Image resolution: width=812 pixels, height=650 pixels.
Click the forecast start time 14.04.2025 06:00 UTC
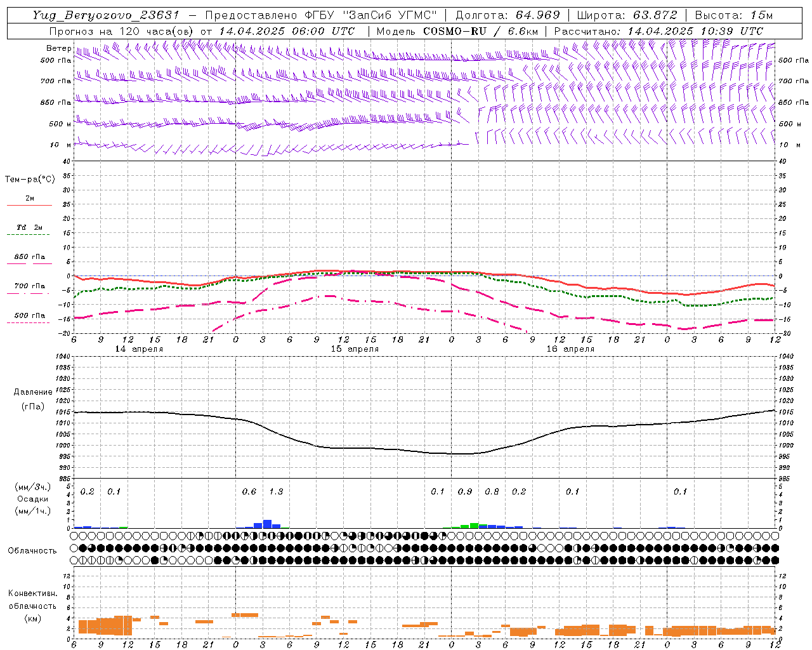pos(287,31)
